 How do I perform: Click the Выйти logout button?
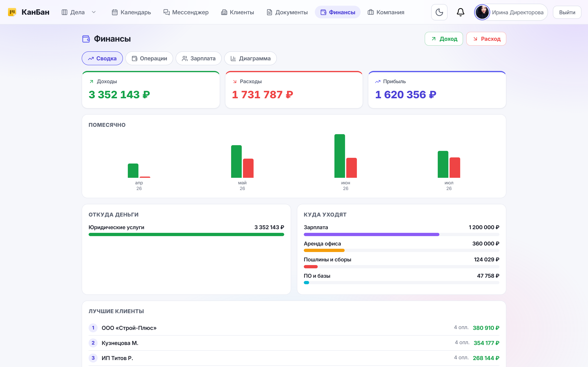pyautogui.click(x=567, y=12)
